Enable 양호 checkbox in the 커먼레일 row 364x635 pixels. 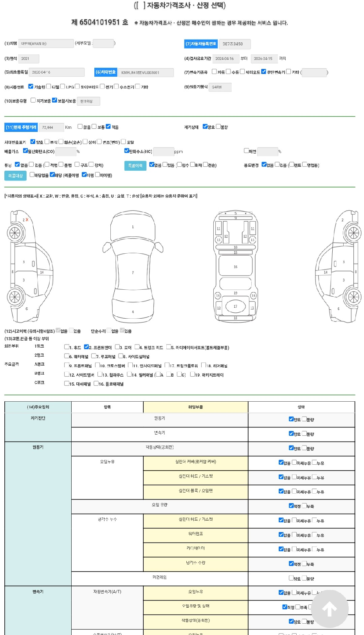point(291,578)
